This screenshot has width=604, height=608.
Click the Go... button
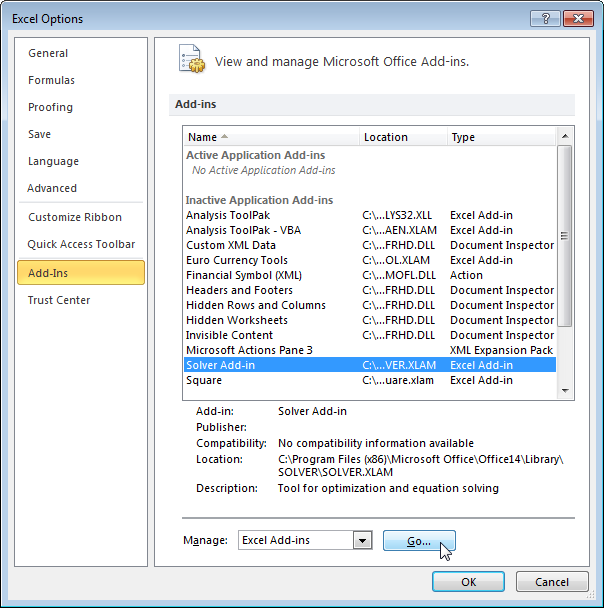click(419, 541)
